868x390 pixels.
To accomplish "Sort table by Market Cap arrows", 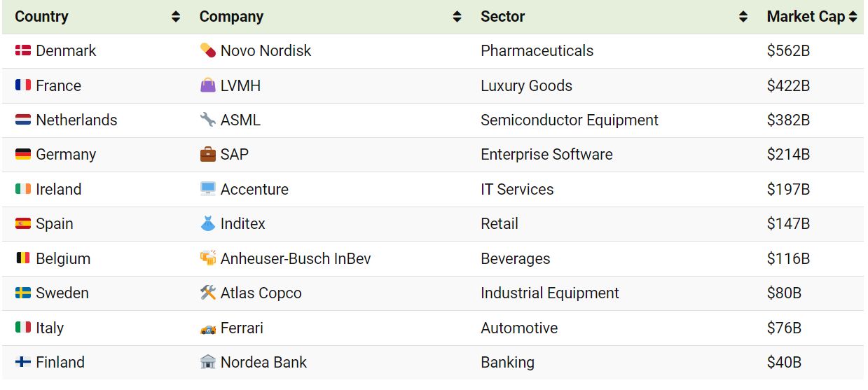I will 853,17.
